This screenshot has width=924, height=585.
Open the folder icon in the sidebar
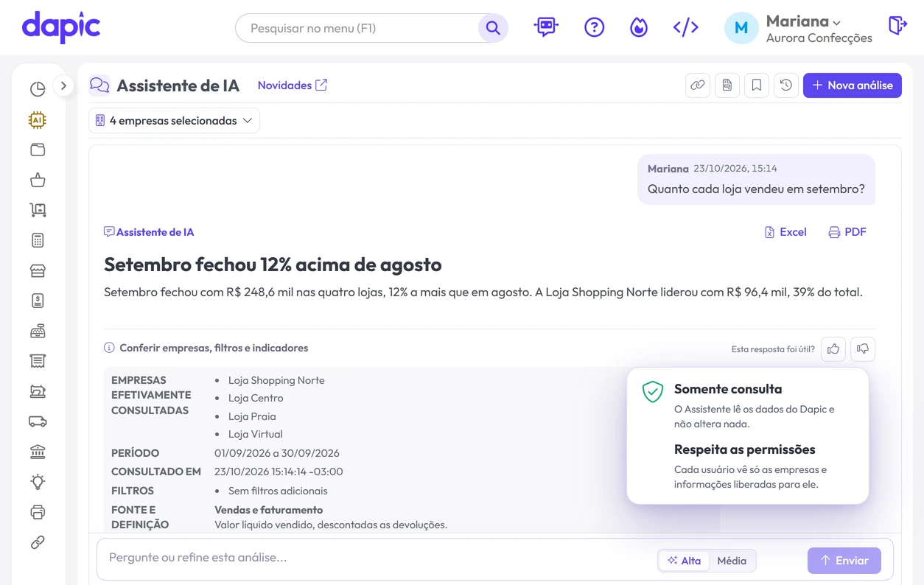[x=38, y=150]
